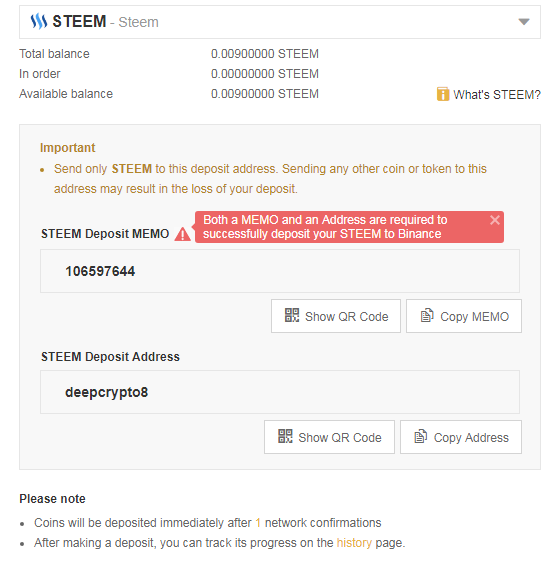549x566 pixels.
Task: Show QR Code for the deposit MEMO
Action: click(336, 316)
